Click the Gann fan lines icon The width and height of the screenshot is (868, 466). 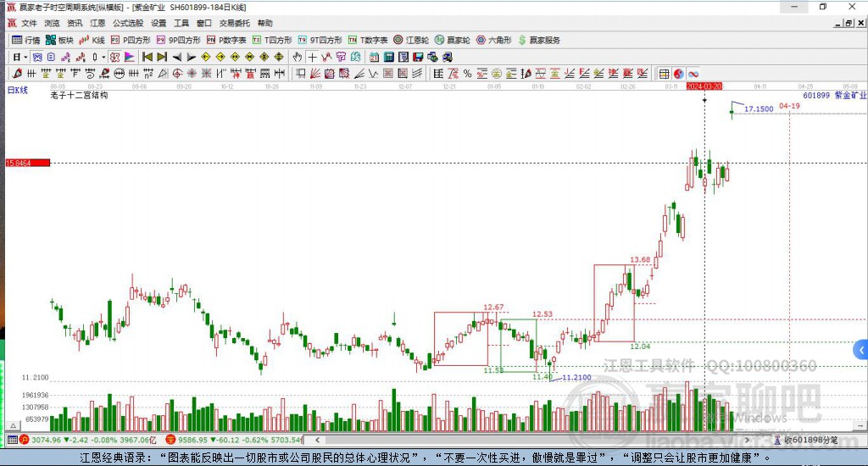(315, 74)
